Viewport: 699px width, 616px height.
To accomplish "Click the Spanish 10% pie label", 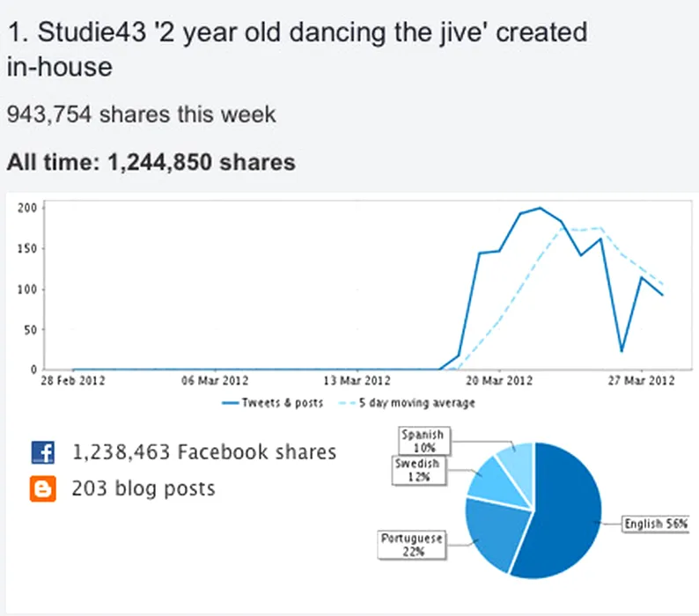I will point(424,441).
